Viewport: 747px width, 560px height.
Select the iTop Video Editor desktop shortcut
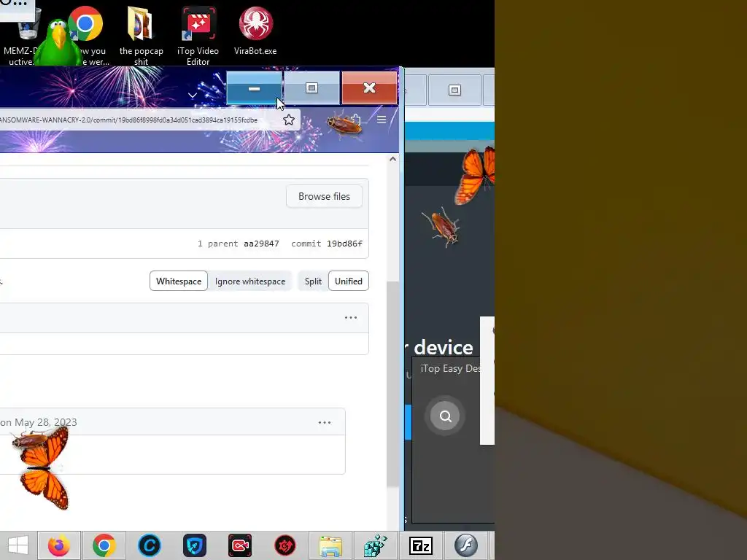(x=198, y=36)
